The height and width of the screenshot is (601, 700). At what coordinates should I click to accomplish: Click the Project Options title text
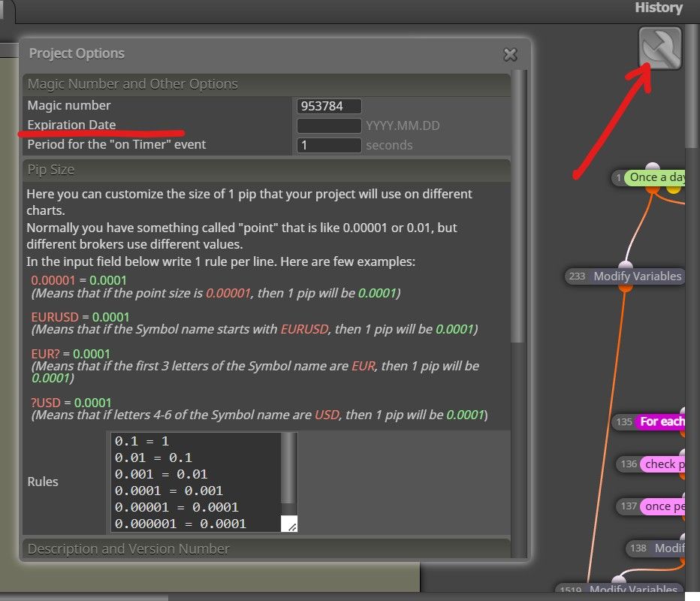(x=77, y=53)
